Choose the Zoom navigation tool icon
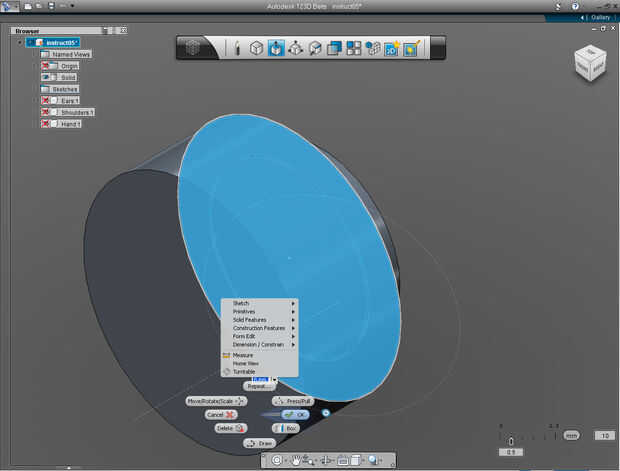The width and height of the screenshot is (620, 471). pos(308,460)
